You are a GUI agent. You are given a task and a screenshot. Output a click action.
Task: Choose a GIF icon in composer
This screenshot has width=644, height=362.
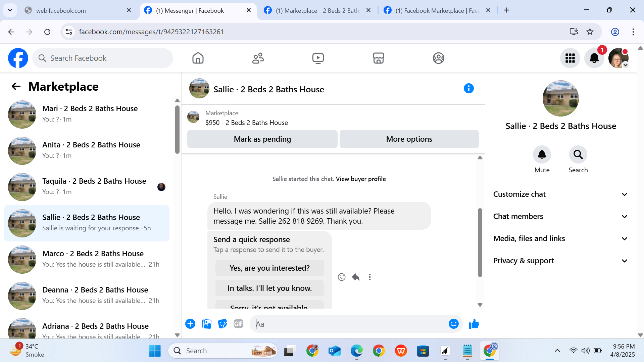click(239, 324)
